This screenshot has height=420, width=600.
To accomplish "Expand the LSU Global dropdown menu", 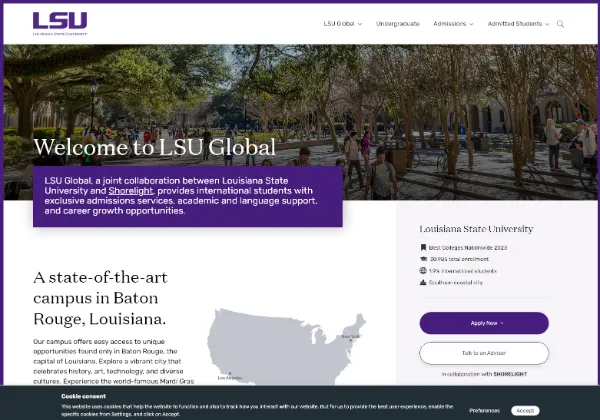I will coord(342,23).
